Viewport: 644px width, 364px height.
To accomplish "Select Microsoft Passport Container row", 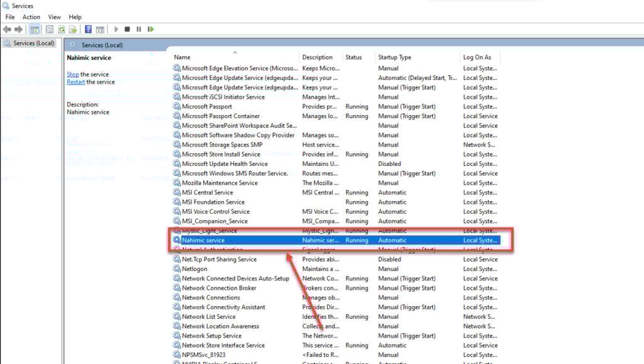I will (x=336, y=116).
